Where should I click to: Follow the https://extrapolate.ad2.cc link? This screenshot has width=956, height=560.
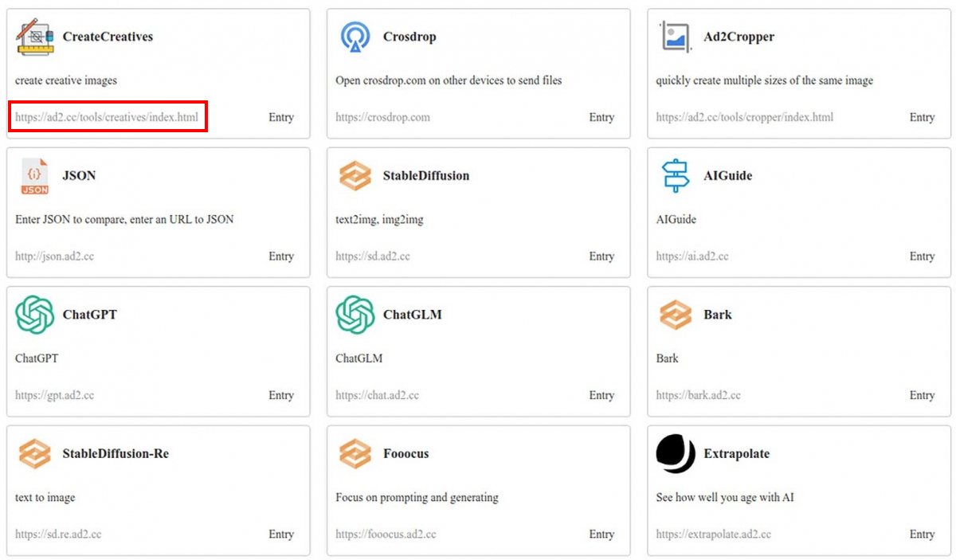click(x=713, y=535)
